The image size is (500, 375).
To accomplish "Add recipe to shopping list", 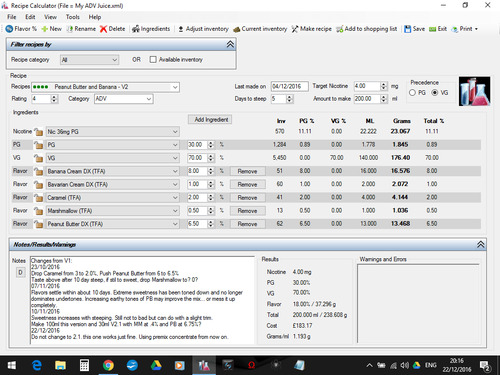I will pyautogui.click(x=366, y=29).
